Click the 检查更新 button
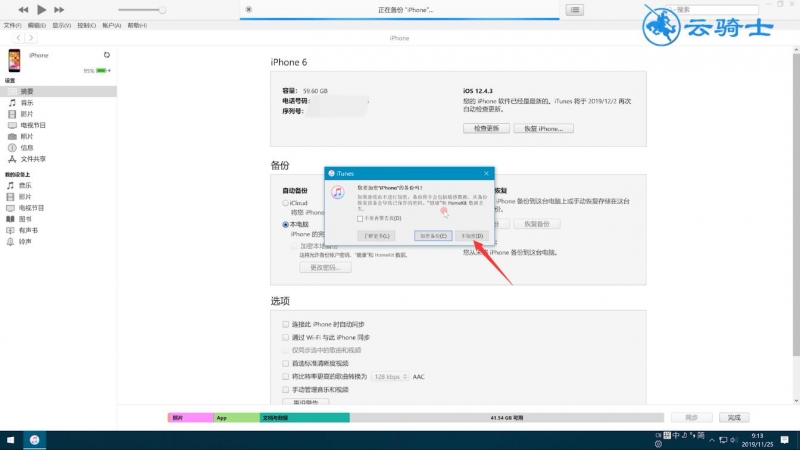Viewport: 800px width, 450px height. [x=486, y=128]
